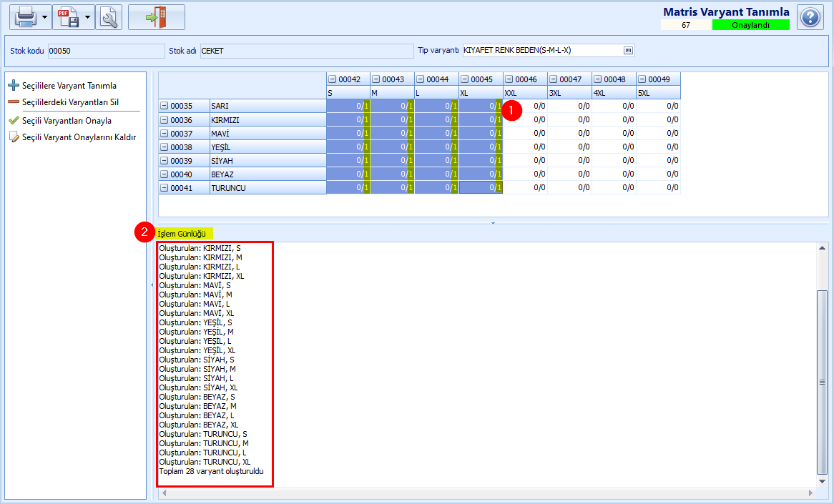
Task: Collapse column 00042 toggle box
Action: [x=333, y=79]
